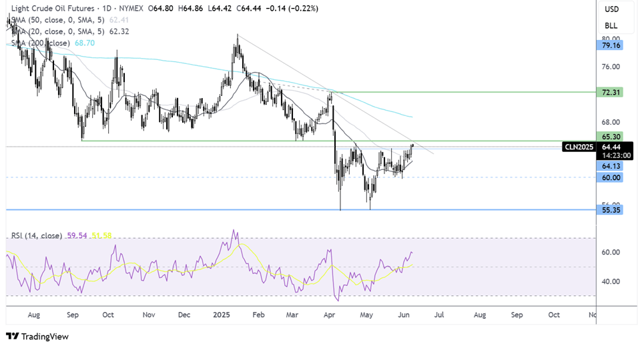This screenshot has height=348, width=644.
Task: Click the 2025 label on time axis
Action: pyautogui.click(x=222, y=315)
